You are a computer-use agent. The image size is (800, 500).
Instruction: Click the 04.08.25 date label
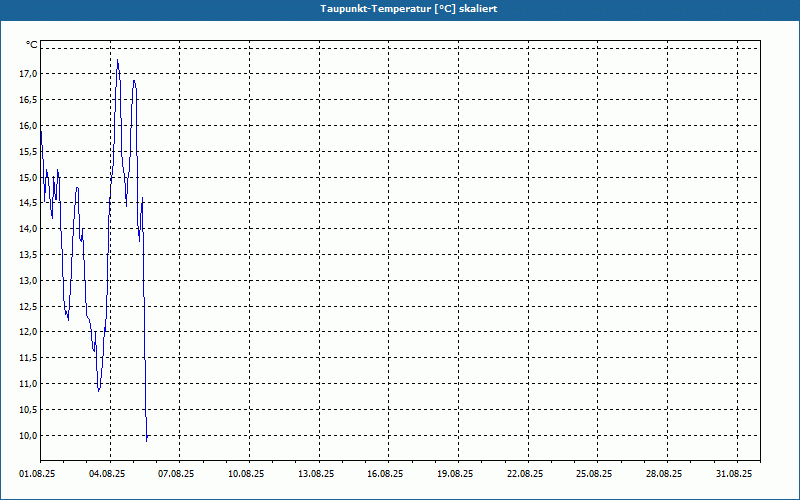[107, 474]
